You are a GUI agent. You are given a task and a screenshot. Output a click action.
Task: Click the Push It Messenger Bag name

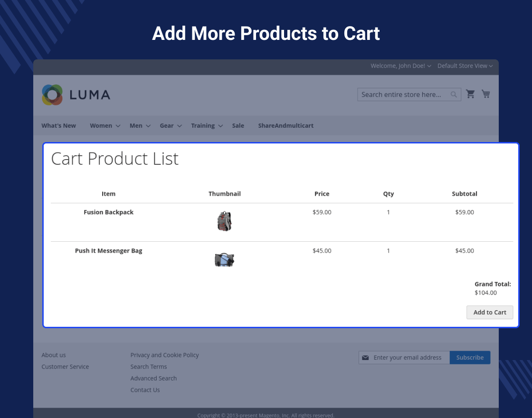click(109, 251)
